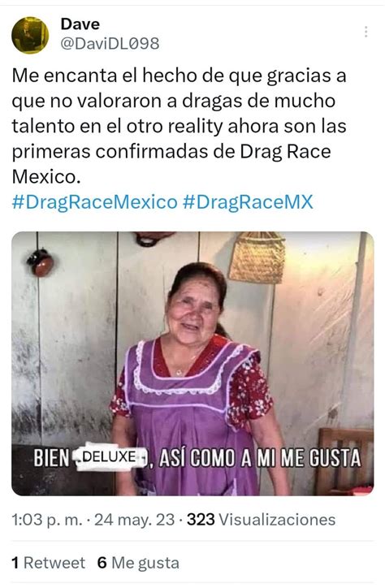Image resolution: width=385 pixels, height=588 pixels.
Task: Show the 1 Retweet list
Action: tap(49, 563)
